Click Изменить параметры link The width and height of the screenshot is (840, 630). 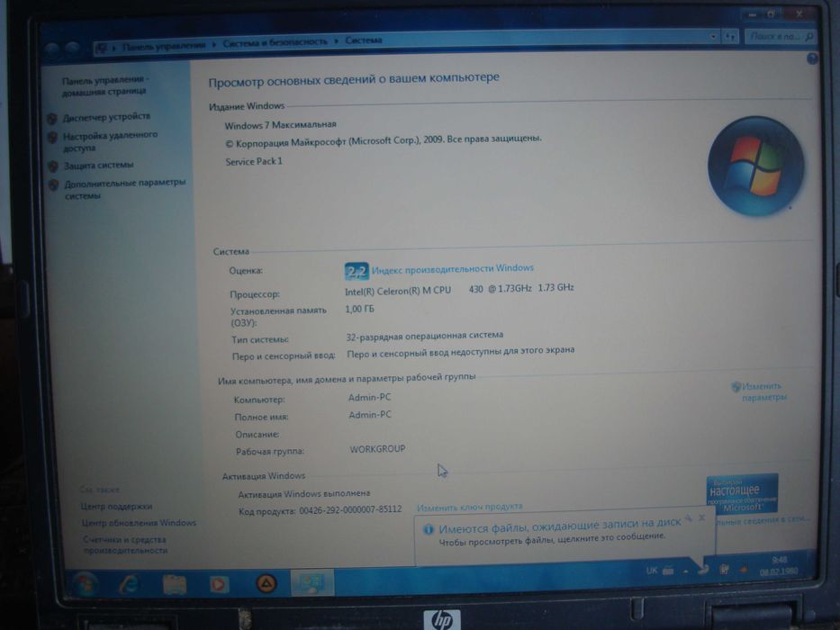tap(763, 391)
